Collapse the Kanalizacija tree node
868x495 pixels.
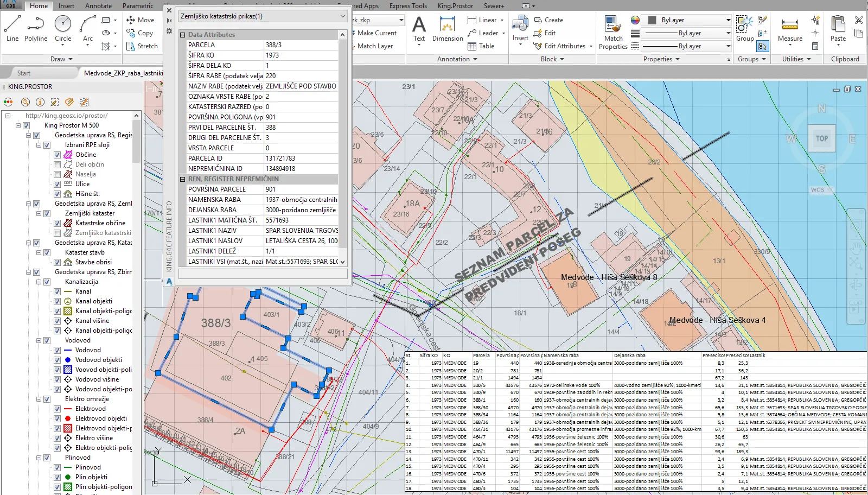(39, 282)
